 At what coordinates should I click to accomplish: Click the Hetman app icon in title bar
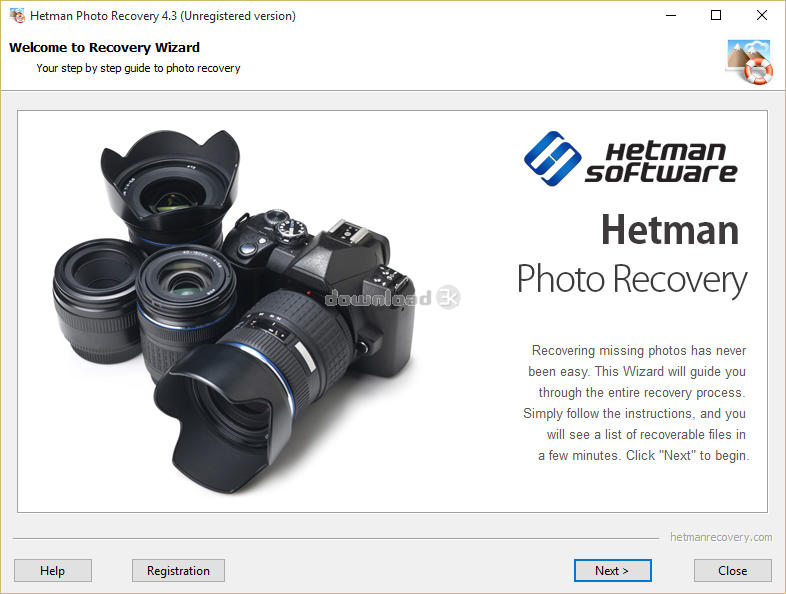(x=17, y=16)
